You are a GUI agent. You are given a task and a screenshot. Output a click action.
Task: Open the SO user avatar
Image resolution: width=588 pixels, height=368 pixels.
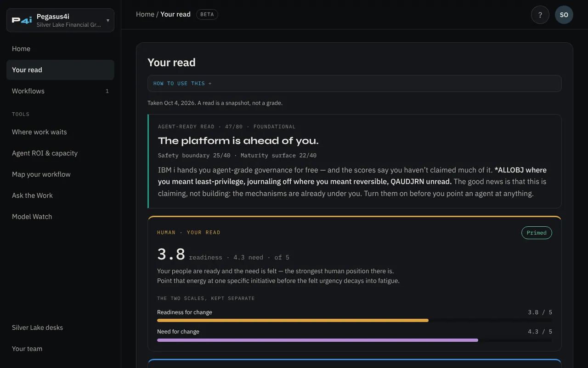click(564, 15)
